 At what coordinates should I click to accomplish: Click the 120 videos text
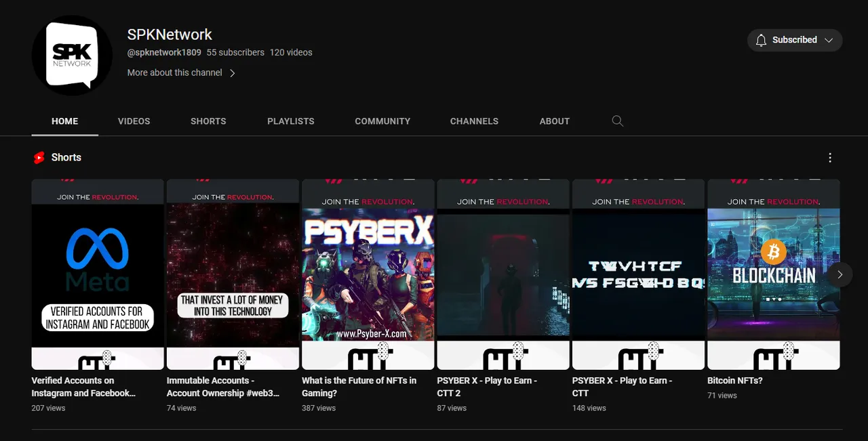click(x=291, y=52)
